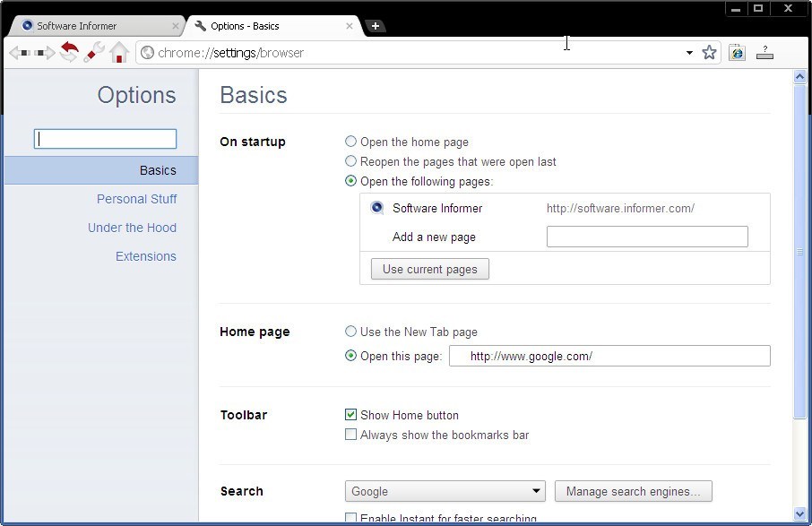Viewport: 812px width, 526px height.
Task: Select Reopen the pages that were open last
Action: (x=350, y=161)
